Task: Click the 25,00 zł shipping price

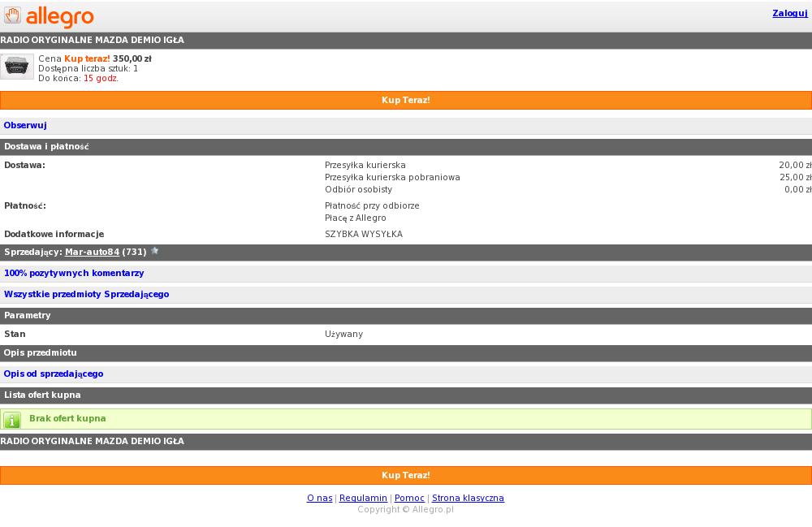Action: click(796, 177)
